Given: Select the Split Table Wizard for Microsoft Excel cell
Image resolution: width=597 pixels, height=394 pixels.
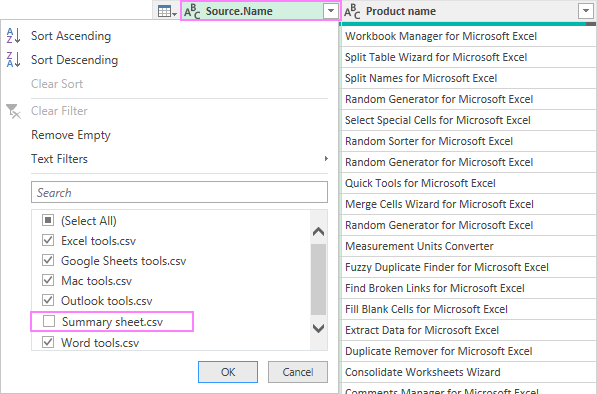Looking at the screenshot, I should (x=468, y=57).
